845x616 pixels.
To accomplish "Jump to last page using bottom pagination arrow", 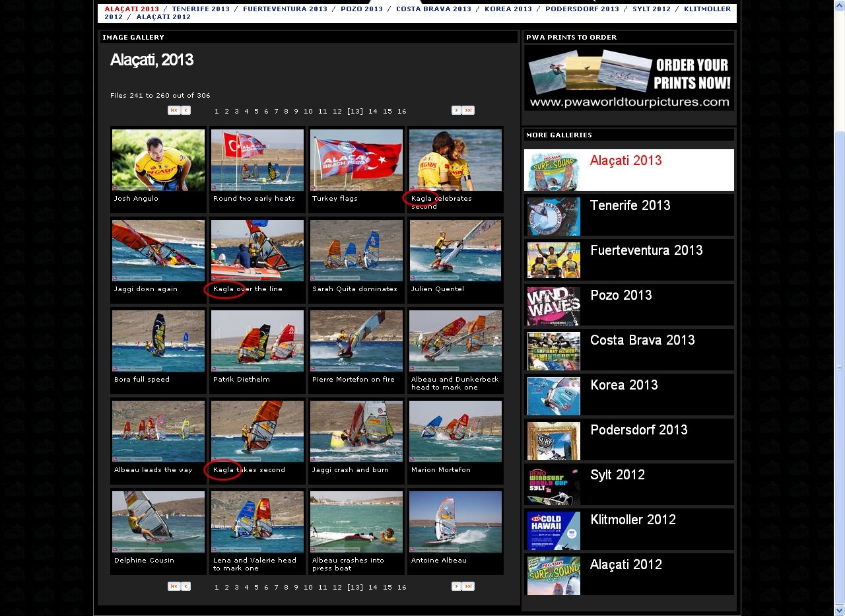I will 468,586.
